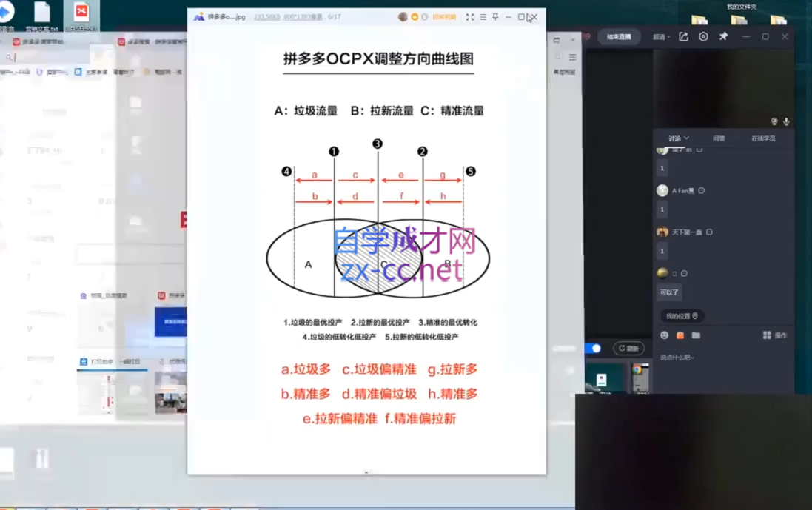Image resolution: width=812 pixels, height=510 pixels.
Task: Expand the 讨论 discussion dropdown tab
Action: point(678,138)
